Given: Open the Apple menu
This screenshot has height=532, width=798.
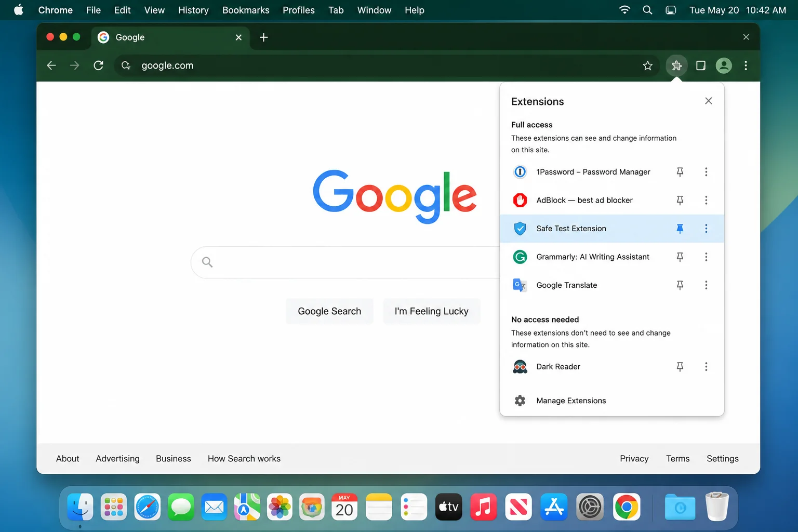Looking at the screenshot, I should (19, 10).
